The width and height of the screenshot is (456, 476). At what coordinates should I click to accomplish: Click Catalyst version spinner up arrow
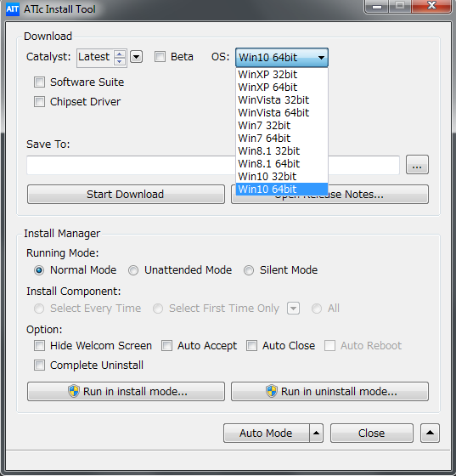coord(120,54)
